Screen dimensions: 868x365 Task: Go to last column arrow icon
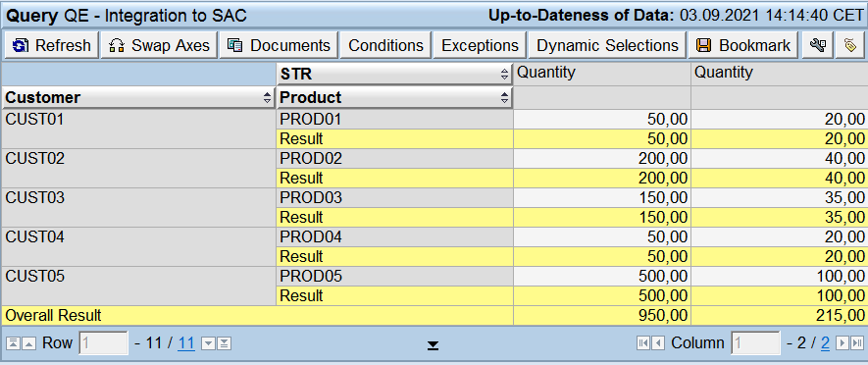click(857, 343)
